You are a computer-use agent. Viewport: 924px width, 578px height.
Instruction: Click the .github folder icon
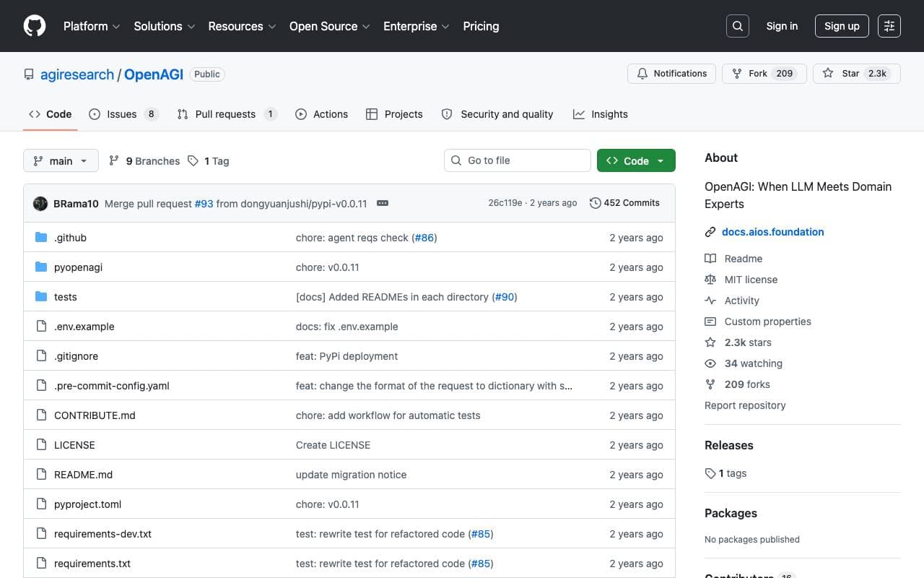41,238
